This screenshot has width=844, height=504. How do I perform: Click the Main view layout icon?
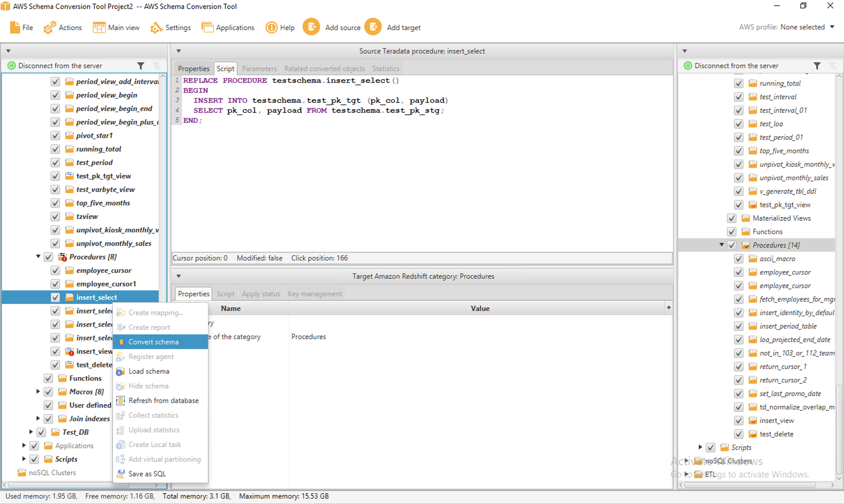pos(99,28)
